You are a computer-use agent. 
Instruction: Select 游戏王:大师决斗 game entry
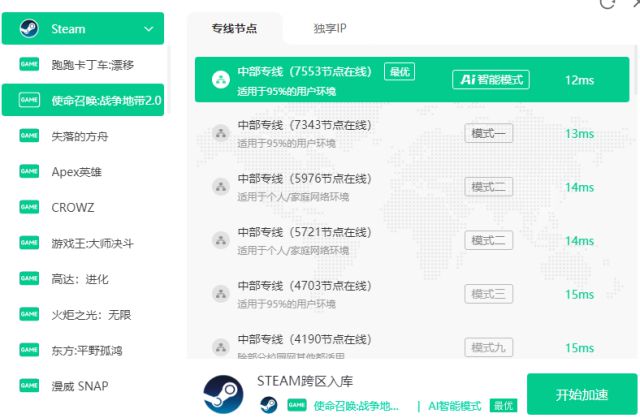[83, 243]
